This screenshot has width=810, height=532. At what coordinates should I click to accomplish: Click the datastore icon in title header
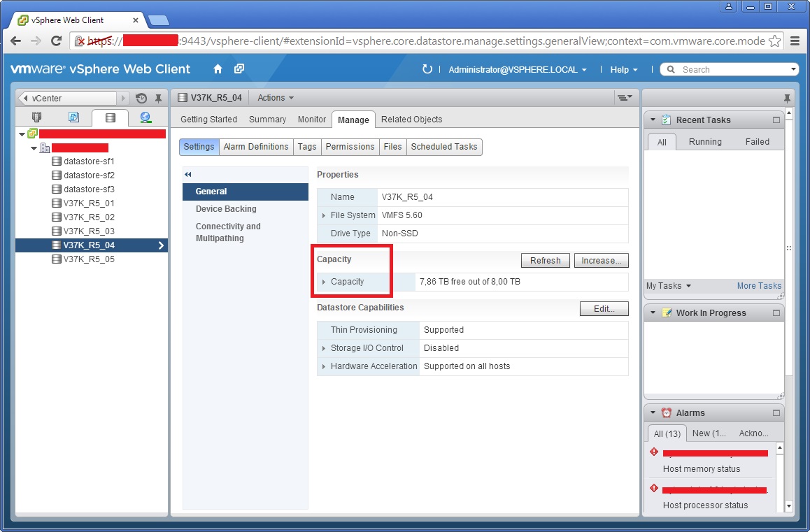tap(182, 98)
